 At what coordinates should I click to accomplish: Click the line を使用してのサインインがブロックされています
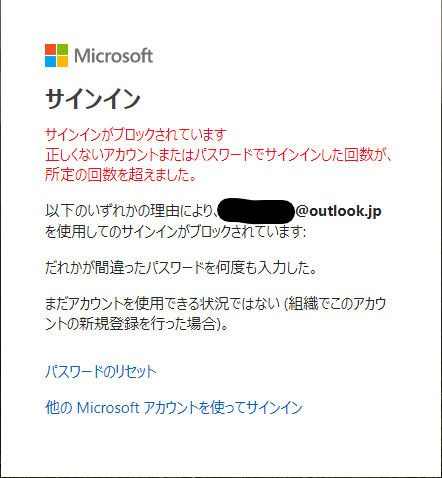pyautogui.click(x=175, y=231)
